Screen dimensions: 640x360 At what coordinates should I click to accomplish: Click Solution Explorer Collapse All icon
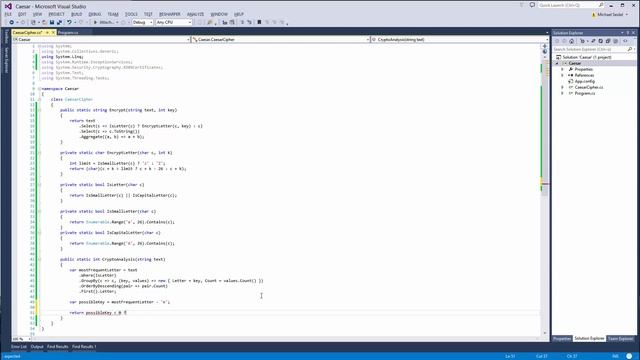tap(608, 41)
